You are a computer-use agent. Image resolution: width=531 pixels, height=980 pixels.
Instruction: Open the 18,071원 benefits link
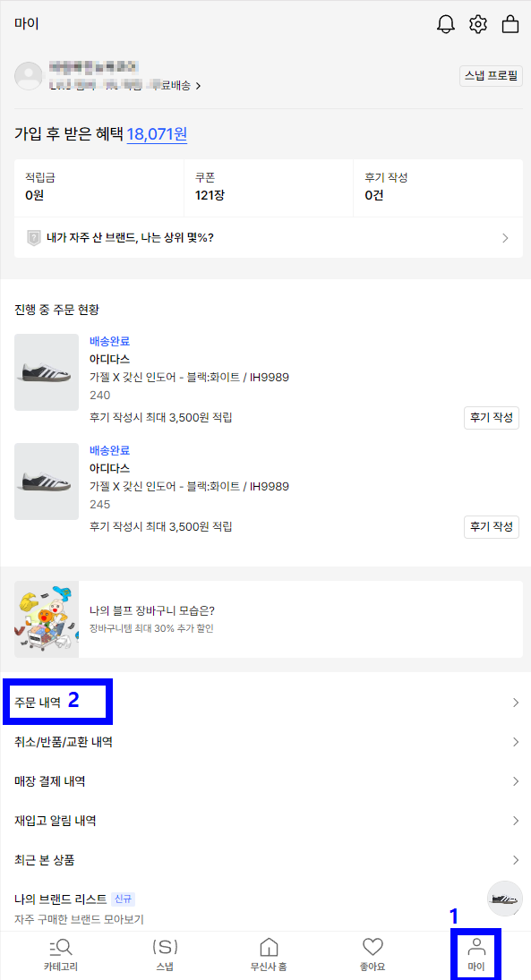click(157, 132)
